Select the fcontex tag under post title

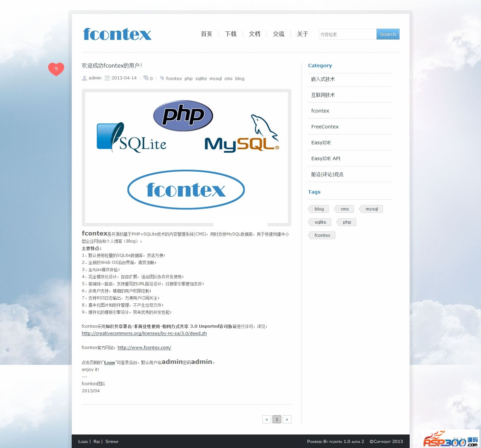[174, 78]
